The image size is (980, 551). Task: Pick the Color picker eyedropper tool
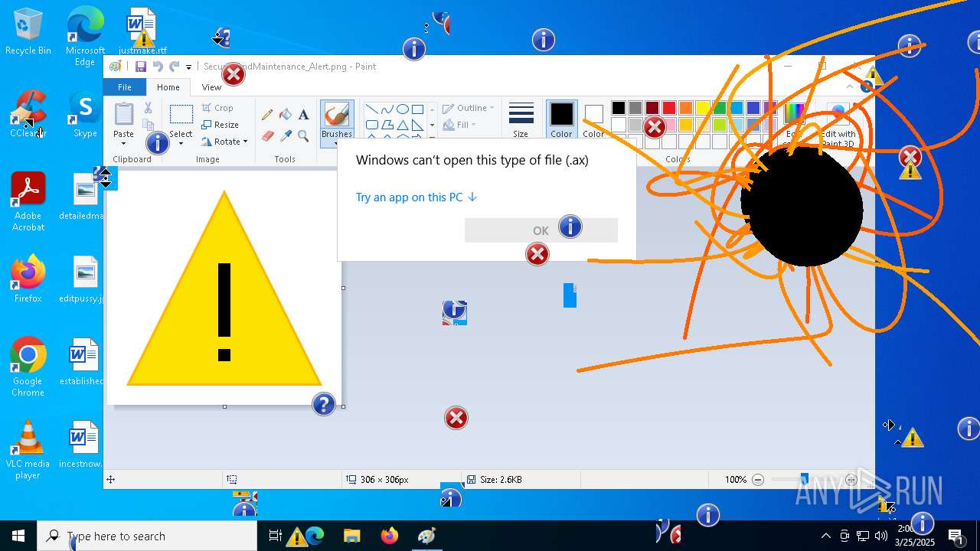286,136
